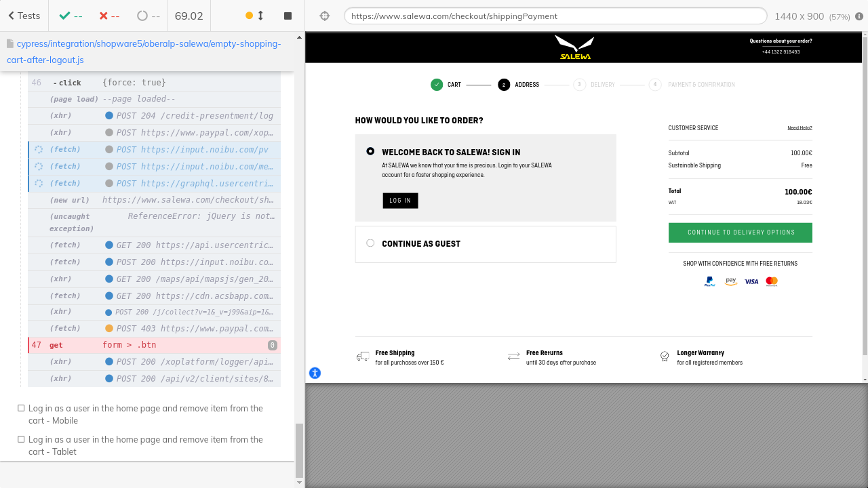868x488 pixels.
Task: Click the Mastercard payment icon
Action: (x=772, y=281)
